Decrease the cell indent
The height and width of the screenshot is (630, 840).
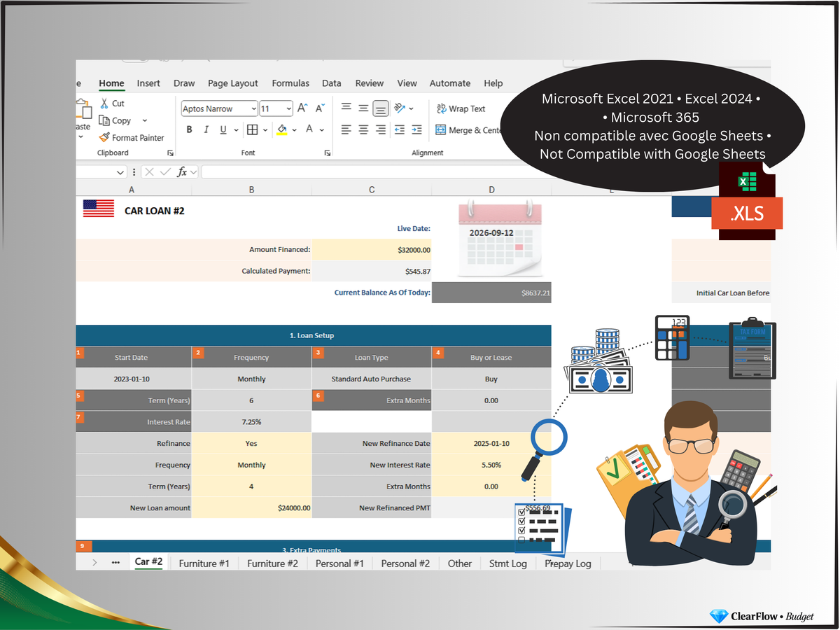coord(400,129)
